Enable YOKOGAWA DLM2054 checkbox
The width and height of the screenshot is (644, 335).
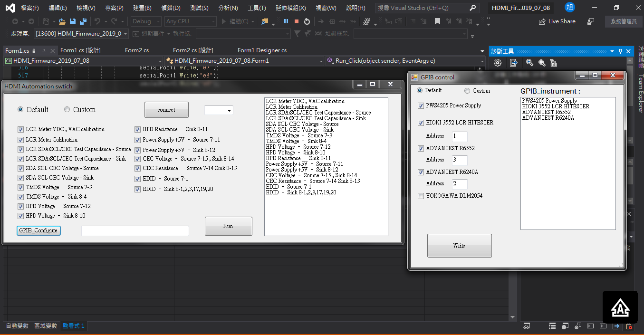[x=421, y=196]
